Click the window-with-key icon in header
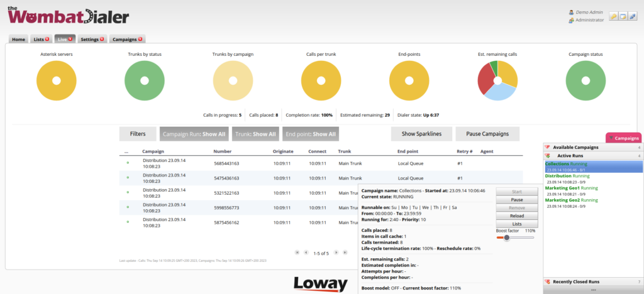Image resolution: width=644 pixels, height=294 pixels. [x=623, y=16]
